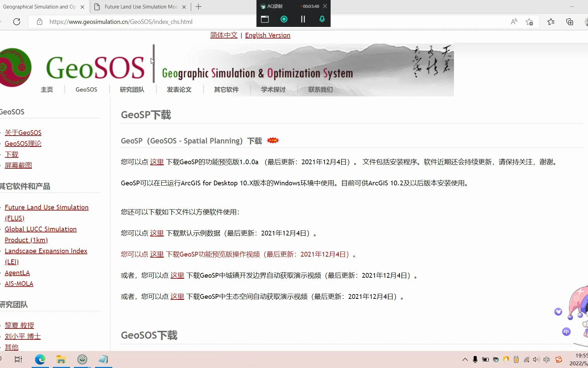Open the Wi-Fi network tray icon
This screenshot has width=588, height=368.
click(526, 359)
